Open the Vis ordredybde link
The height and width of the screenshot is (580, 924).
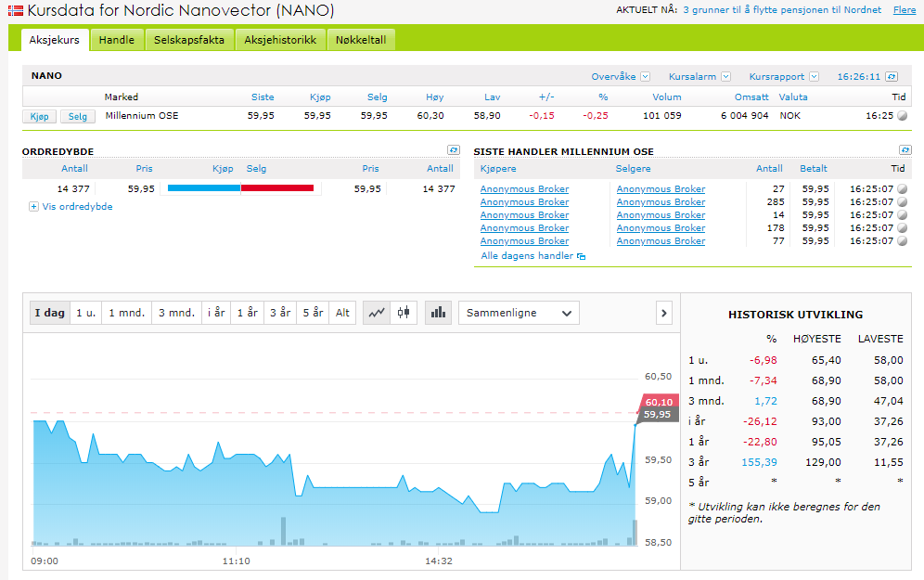pos(77,207)
